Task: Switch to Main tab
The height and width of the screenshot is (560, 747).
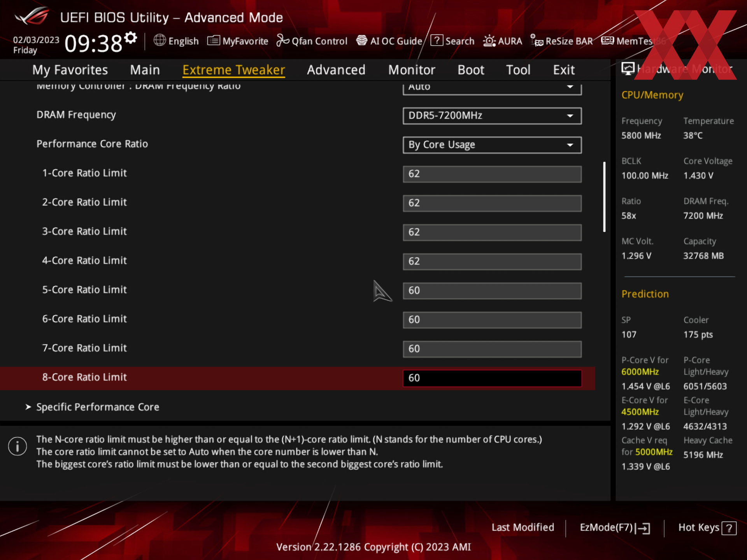Action: (x=145, y=70)
